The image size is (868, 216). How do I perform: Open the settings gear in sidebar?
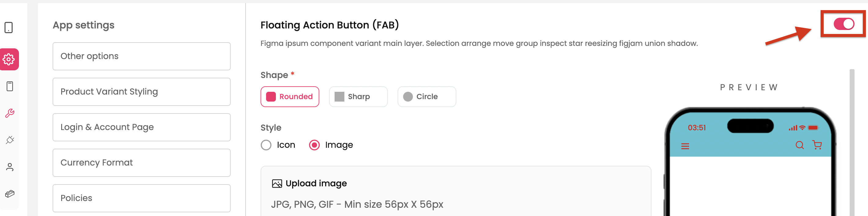(9, 59)
